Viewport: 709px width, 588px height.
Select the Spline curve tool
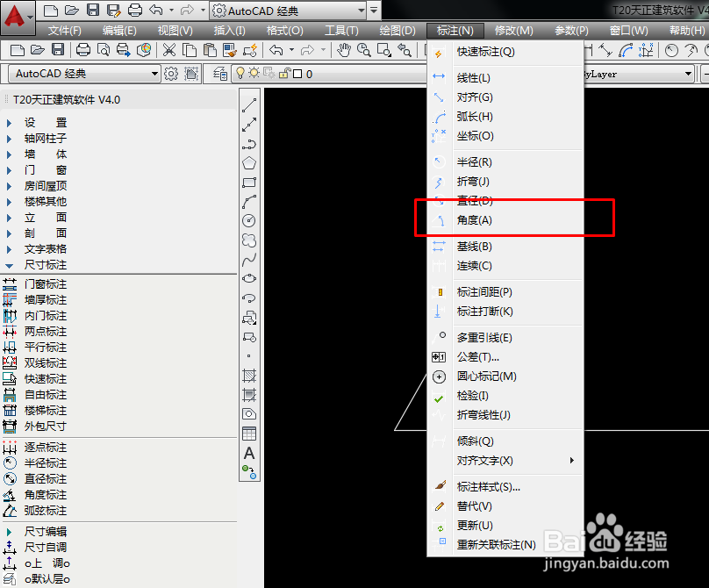pyautogui.click(x=249, y=260)
